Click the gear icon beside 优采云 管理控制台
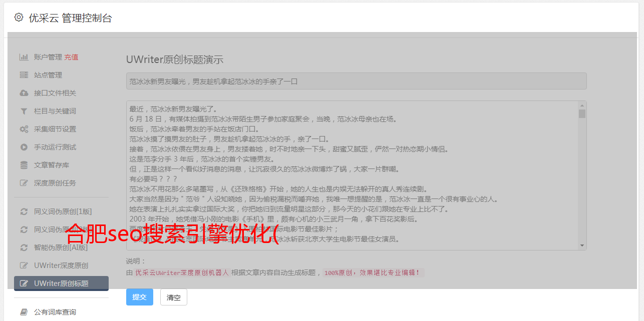Viewport: 644px width, 321px height. click(19, 17)
